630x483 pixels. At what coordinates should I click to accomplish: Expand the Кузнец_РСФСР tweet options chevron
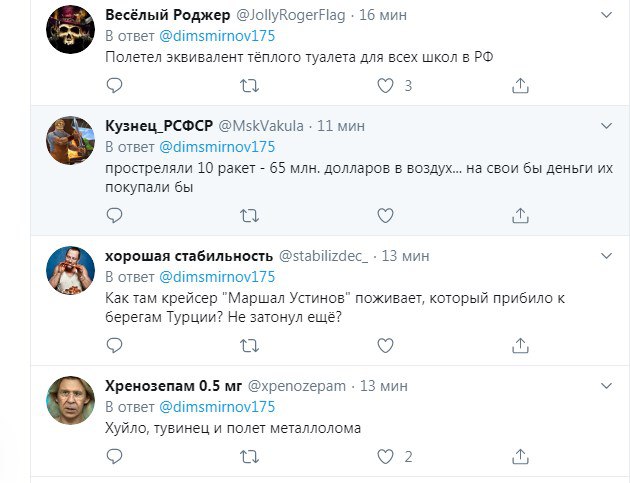tap(606, 126)
